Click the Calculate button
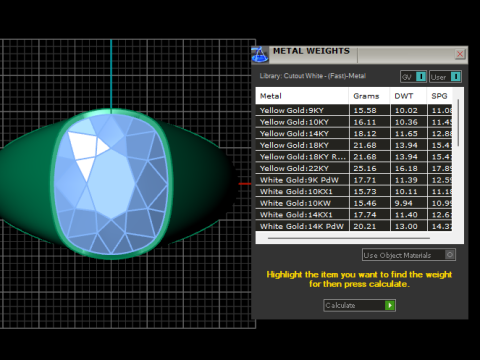This screenshot has width=480, height=360. click(x=359, y=305)
